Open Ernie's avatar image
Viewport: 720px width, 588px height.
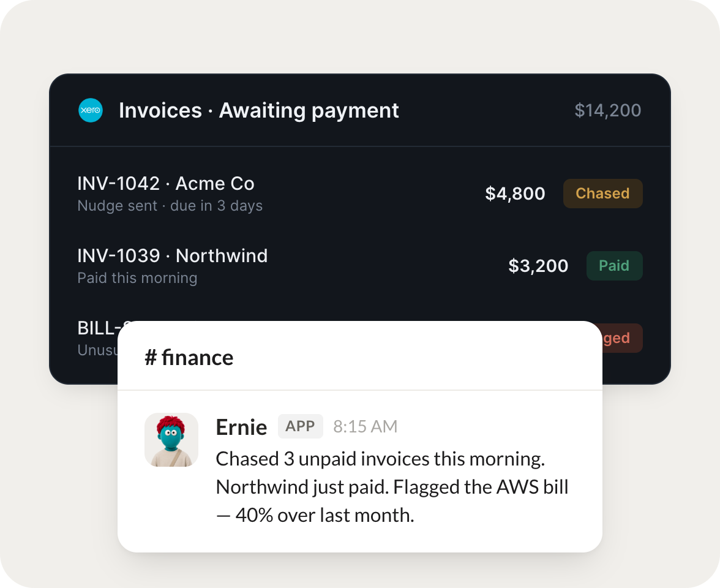[171, 440]
